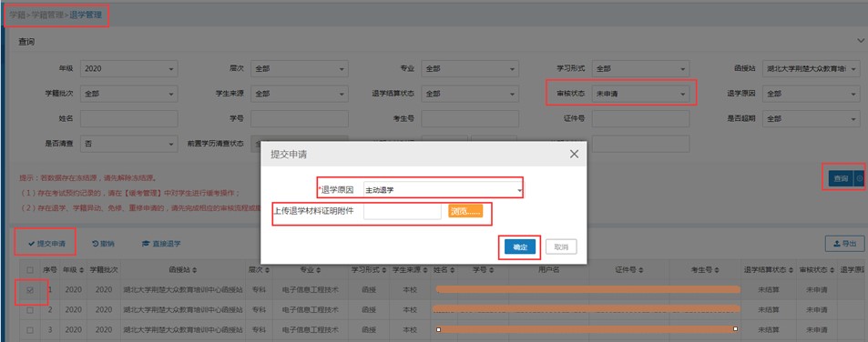Click the orange 浏览 browse button
868x342 pixels.
tap(465, 211)
